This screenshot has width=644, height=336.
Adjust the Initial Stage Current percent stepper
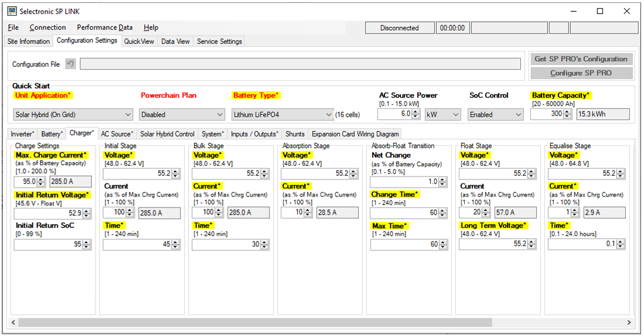click(130, 212)
